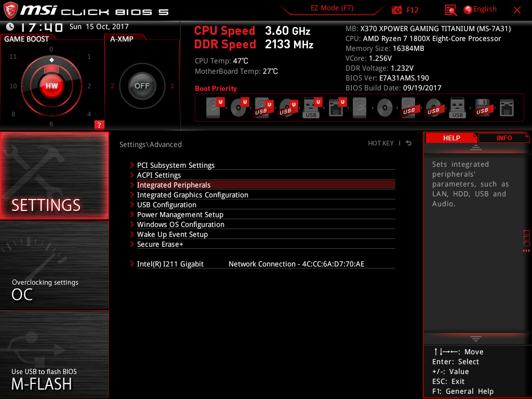The width and height of the screenshot is (532, 399).
Task: Set Game Boost dial to level 10
Action: click(x=13, y=86)
